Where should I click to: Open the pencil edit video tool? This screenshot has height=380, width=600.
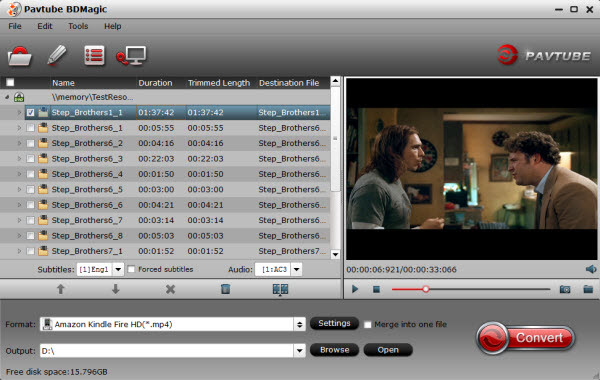click(x=57, y=55)
